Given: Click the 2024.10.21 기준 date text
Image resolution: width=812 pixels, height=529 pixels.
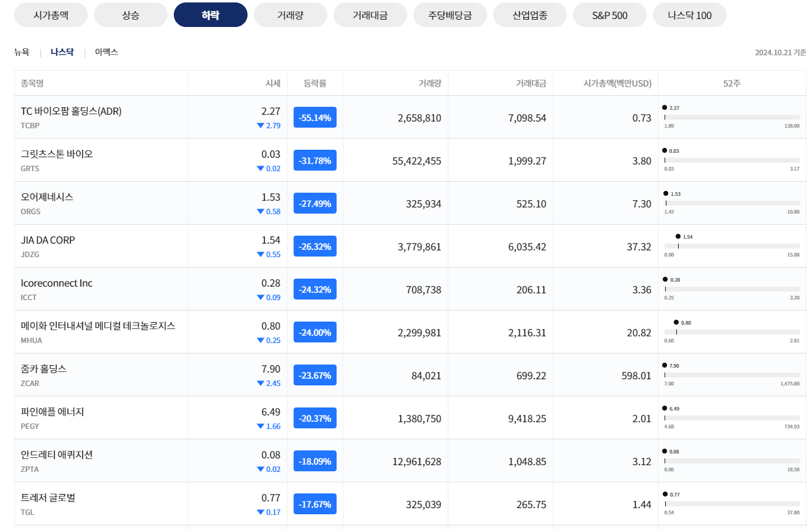Looking at the screenshot, I should coord(781,52).
